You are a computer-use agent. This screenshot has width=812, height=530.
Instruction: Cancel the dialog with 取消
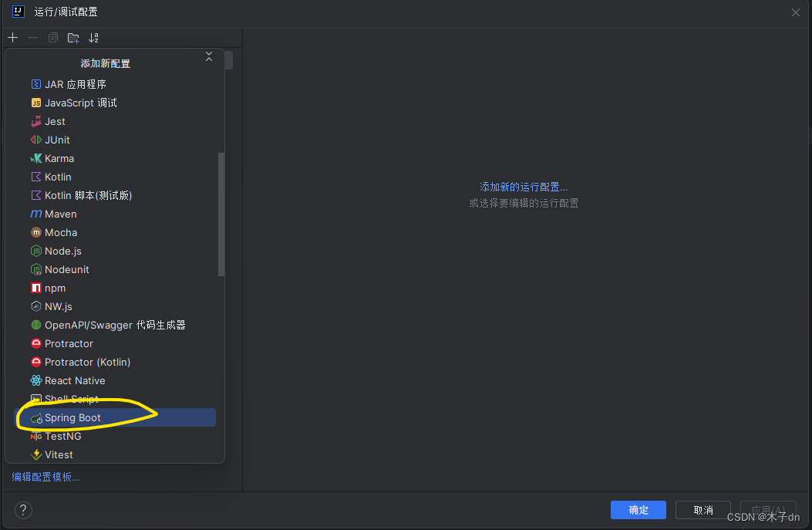click(x=703, y=510)
